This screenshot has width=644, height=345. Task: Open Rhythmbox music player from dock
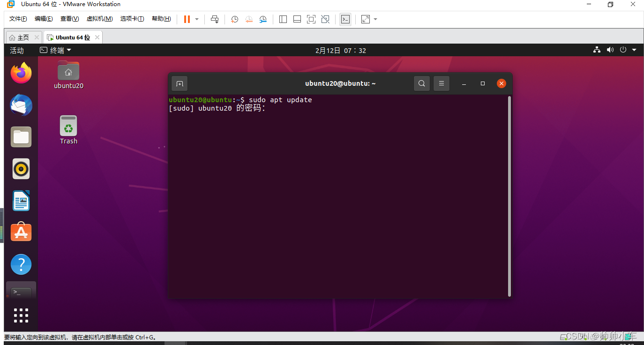click(21, 169)
